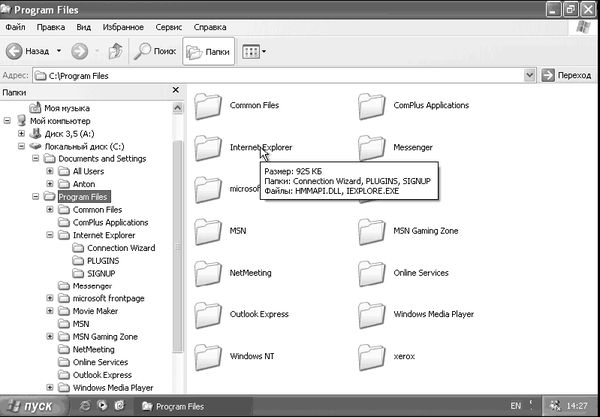
Task: Select MSN Gaming Zone folder icon
Action: (x=372, y=231)
